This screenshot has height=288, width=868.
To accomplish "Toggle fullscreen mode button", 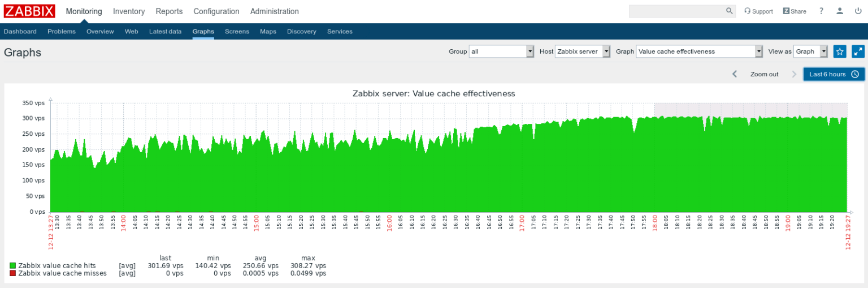I will tap(858, 51).
